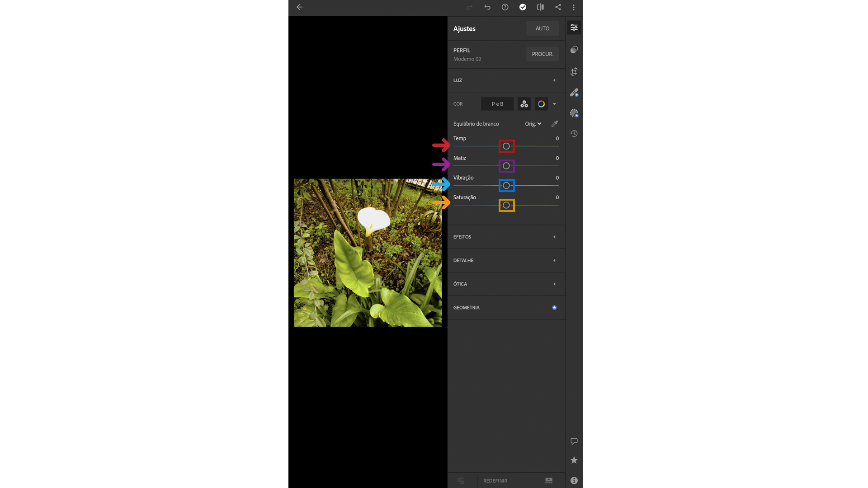
Task: Expand the ÓTICA section
Action: 506,284
